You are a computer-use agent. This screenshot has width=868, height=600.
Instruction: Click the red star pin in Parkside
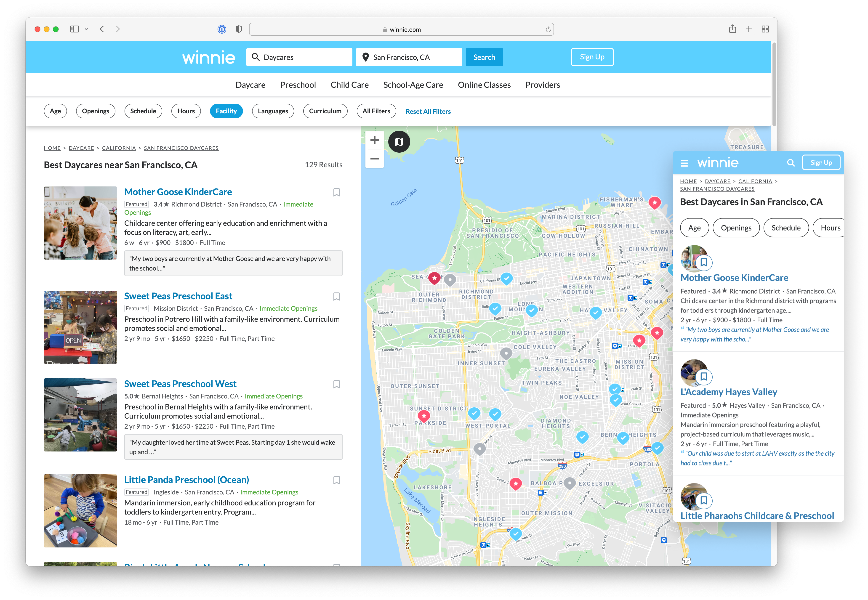(x=424, y=417)
